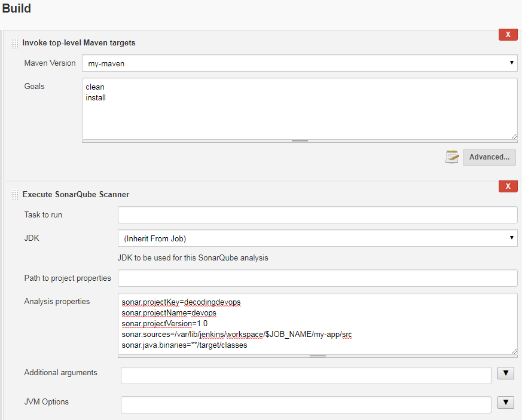The height and width of the screenshot is (420, 522).
Task: Focus the Path to project properties field
Action: pyautogui.click(x=318, y=278)
